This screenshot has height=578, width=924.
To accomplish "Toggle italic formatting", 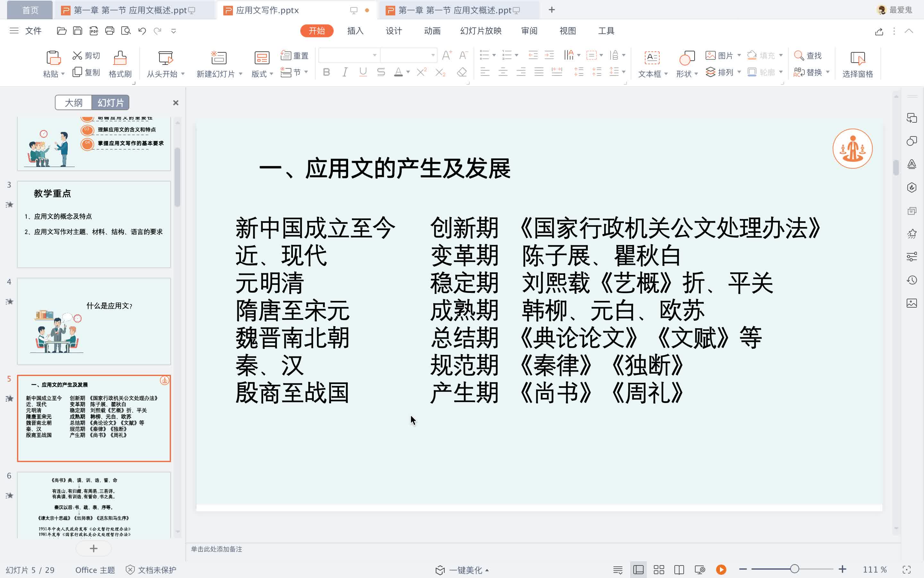I will click(345, 72).
